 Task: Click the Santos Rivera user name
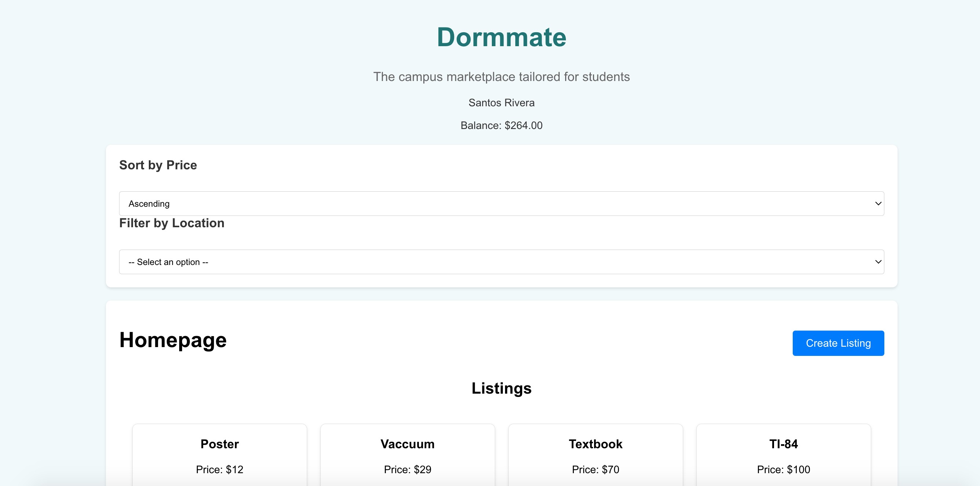coord(501,103)
